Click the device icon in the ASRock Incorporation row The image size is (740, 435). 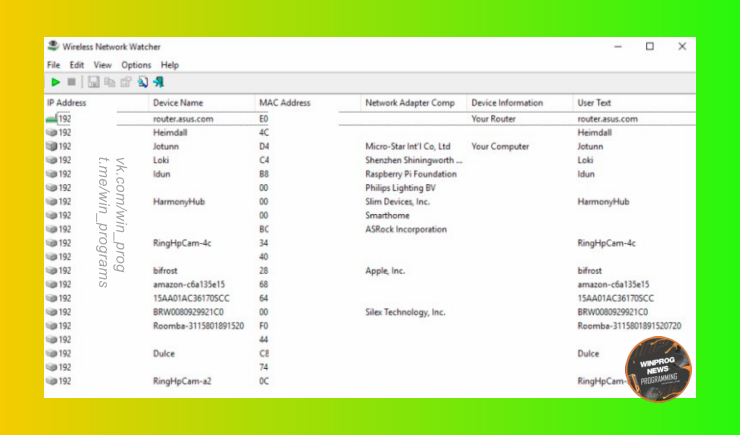tap(51, 229)
